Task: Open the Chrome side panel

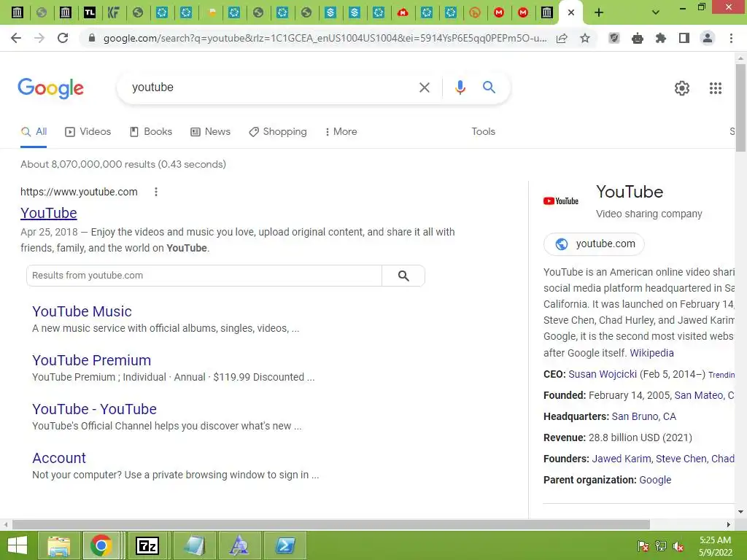Action: point(684,38)
